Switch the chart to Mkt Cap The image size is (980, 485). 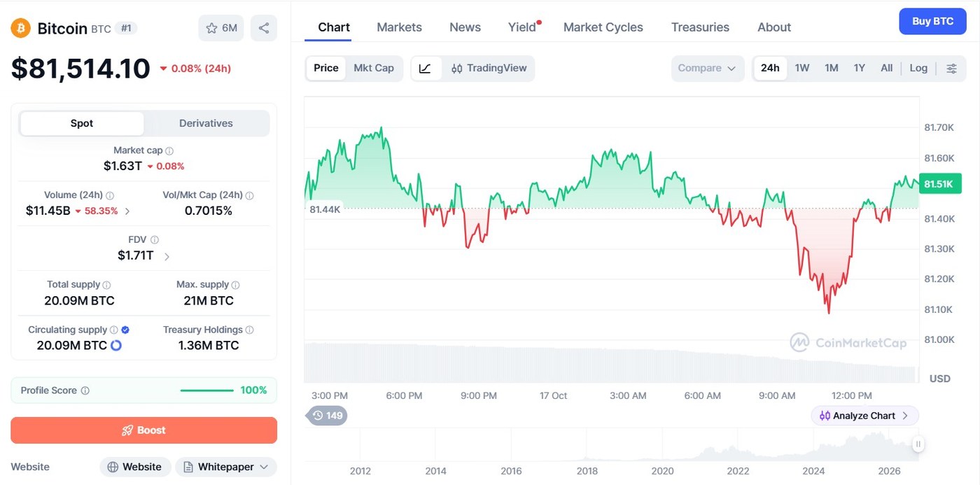(x=374, y=69)
